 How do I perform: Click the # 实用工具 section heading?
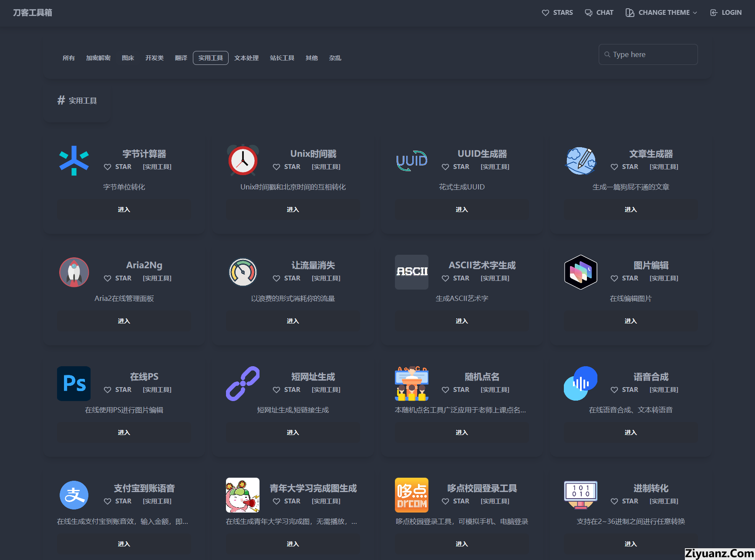click(x=77, y=101)
